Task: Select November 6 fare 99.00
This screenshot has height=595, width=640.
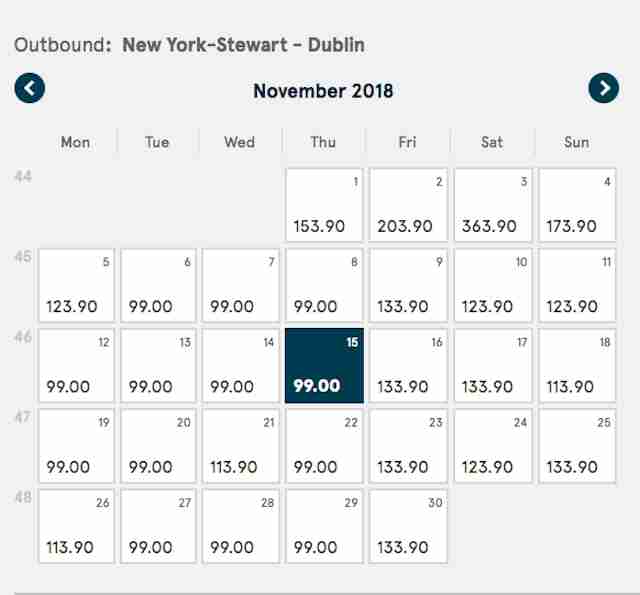Action: (x=158, y=285)
